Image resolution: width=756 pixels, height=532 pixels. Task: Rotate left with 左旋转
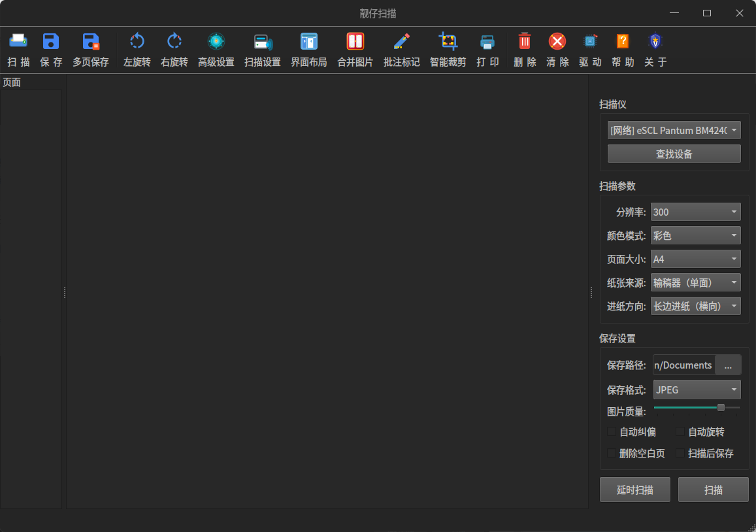coord(137,50)
